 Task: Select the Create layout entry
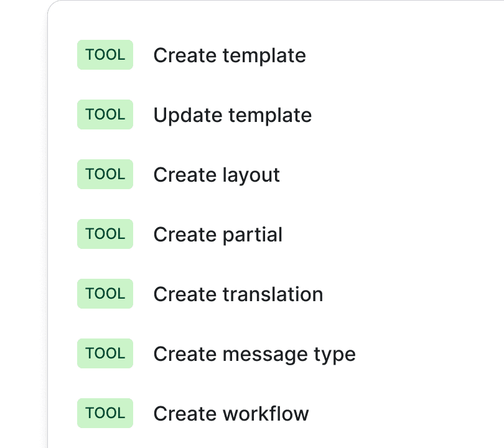tap(216, 175)
